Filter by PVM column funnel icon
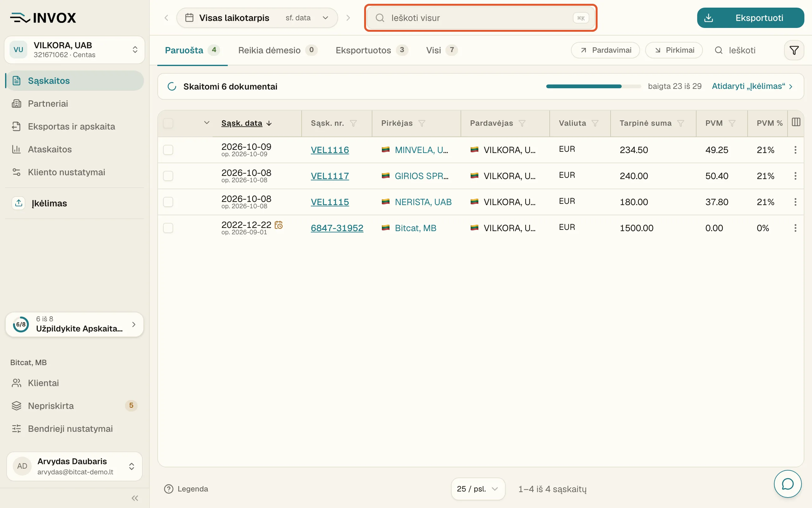This screenshot has height=508, width=812. pyautogui.click(x=732, y=123)
